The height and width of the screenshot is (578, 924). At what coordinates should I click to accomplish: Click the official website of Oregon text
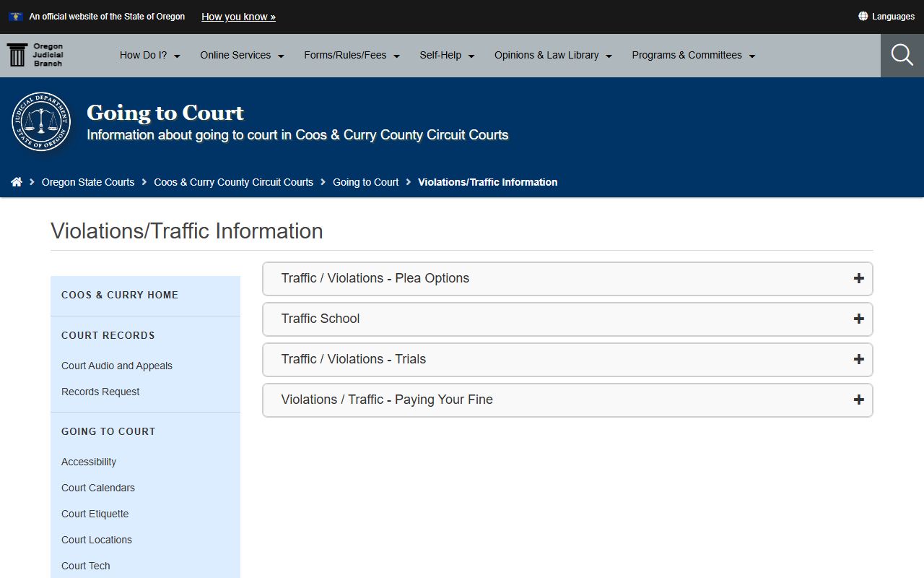pyautogui.click(x=107, y=16)
